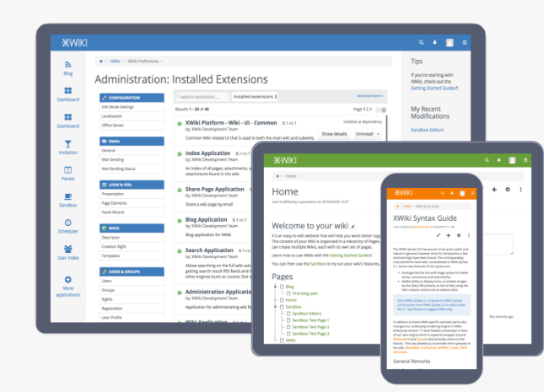Open Uninstall button dropdown arrow
The height and width of the screenshot is (392, 544).
click(x=378, y=134)
